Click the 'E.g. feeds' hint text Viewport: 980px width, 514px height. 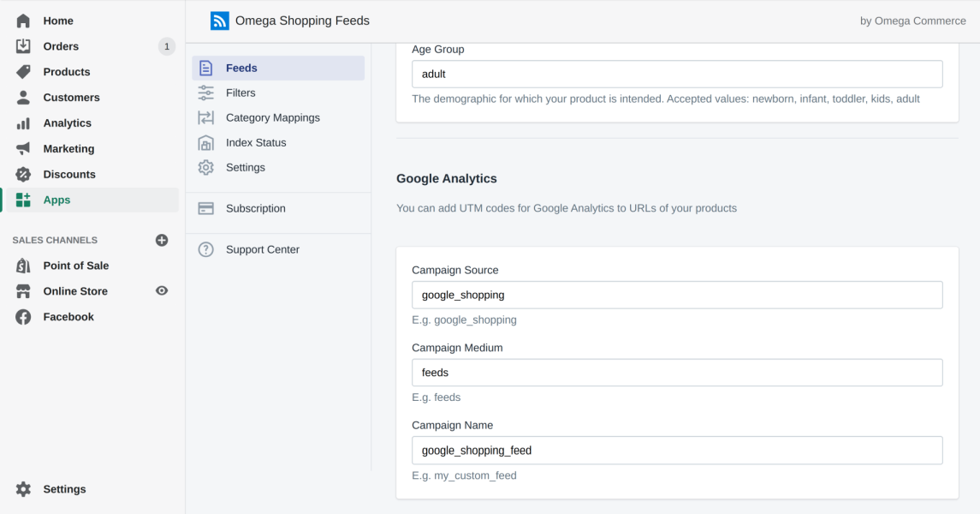[x=437, y=397]
